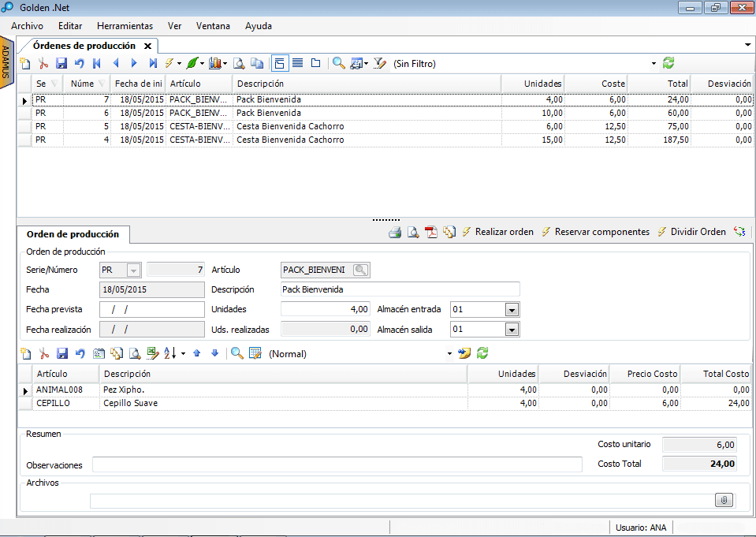Open the Almacén salida dropdown
The width and height of the screenshot is (756, 537).
point(512,330)
